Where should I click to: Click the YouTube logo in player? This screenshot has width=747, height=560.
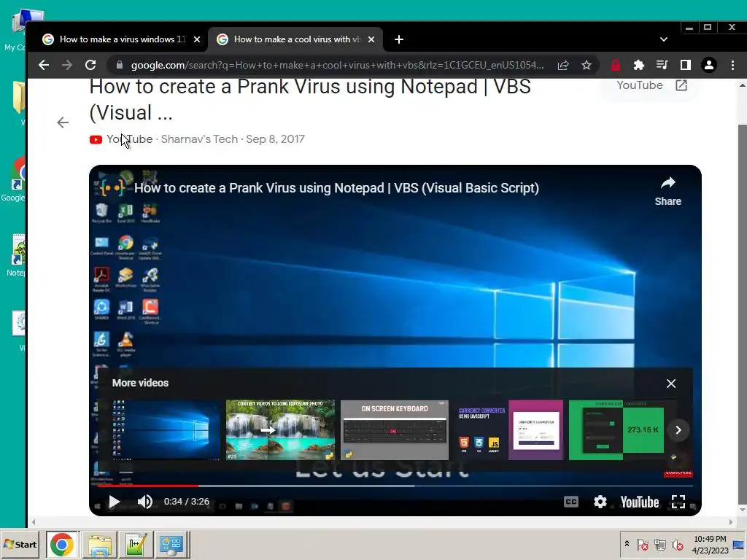[640, 502]
